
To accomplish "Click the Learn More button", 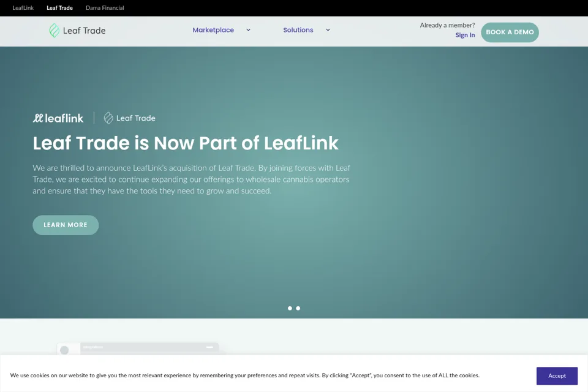I will coord(66,225).
